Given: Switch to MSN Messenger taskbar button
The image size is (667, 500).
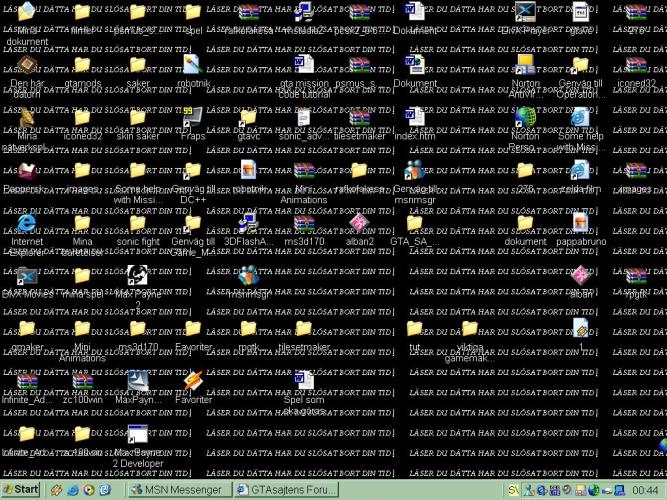Looking at the screenshot, I should pos(177,490).
